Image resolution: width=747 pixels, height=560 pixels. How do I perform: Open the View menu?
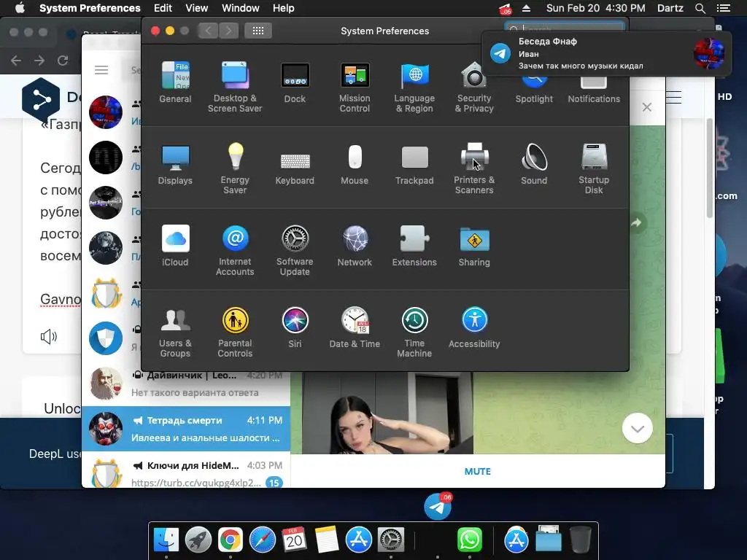[197, 8]
